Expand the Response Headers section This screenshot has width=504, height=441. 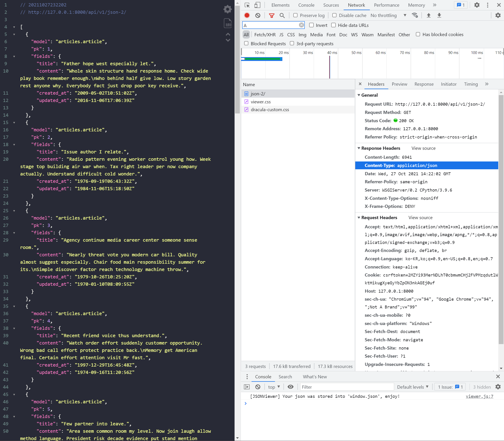[360, 148]
